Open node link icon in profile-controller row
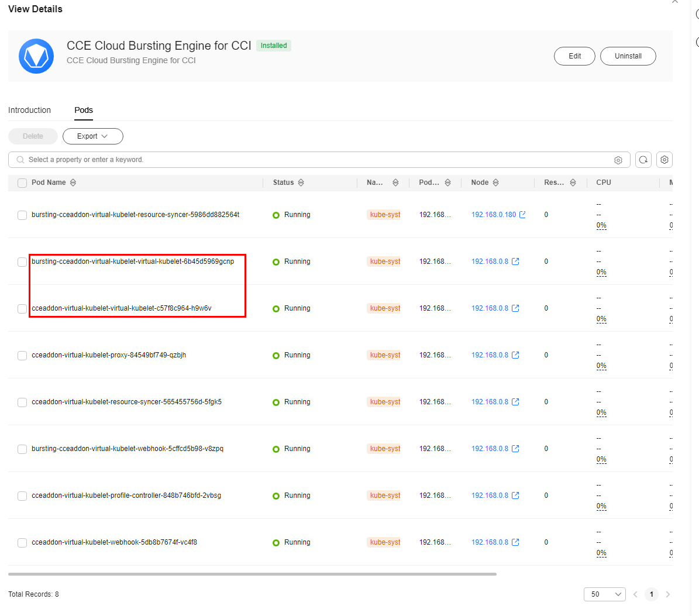 [x=515, y=495]
